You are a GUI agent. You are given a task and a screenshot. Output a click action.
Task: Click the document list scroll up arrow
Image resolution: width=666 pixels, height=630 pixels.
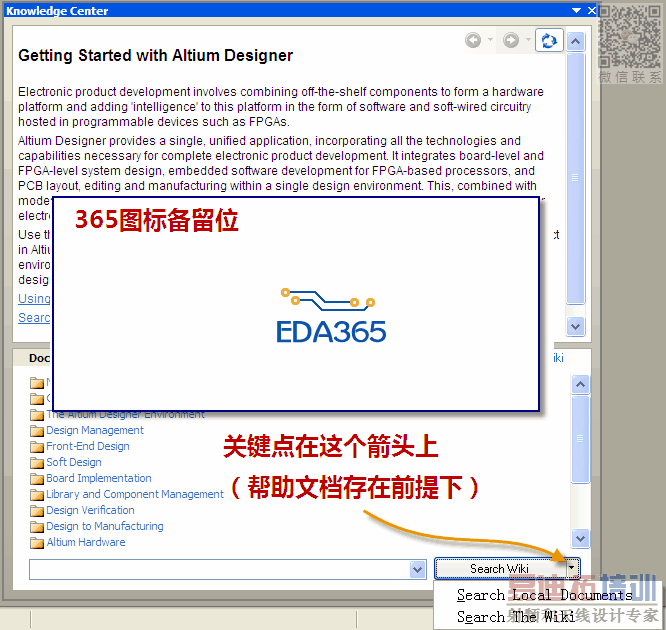coord(580,384)
